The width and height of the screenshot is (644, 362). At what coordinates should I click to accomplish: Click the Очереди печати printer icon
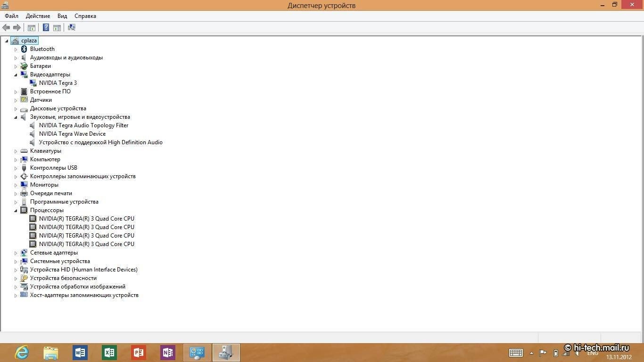pyautogui.click(x=24, y=193)
